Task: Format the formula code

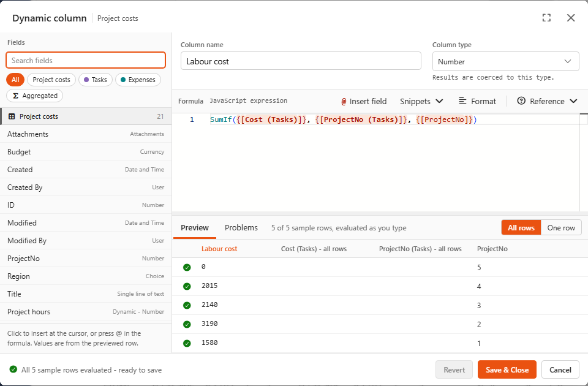Action: click(x=477, y=101)
